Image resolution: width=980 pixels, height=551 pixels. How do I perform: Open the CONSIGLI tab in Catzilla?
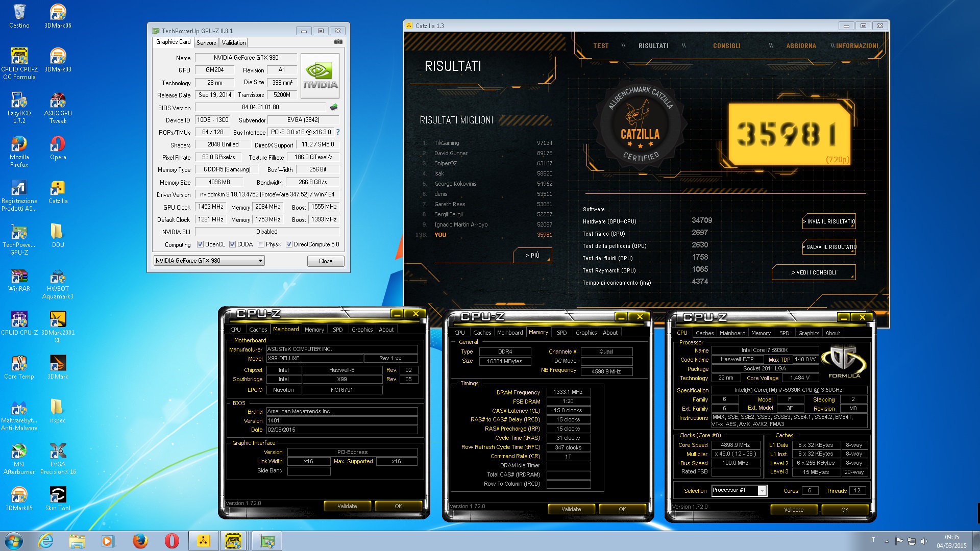[x=726, y=46]
